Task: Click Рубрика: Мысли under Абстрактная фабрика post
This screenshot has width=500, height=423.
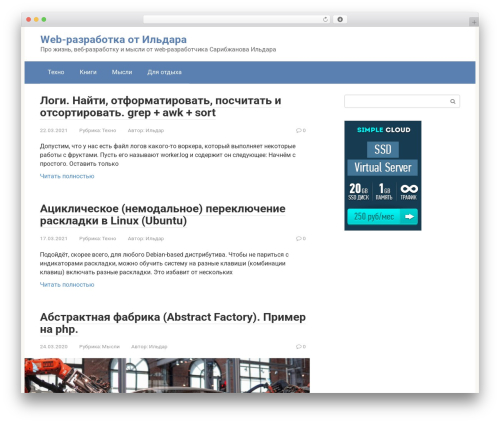Action: (99, 347)
